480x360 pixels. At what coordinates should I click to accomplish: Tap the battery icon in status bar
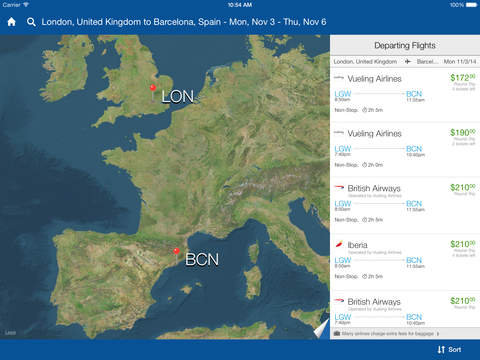pos(471,5)
